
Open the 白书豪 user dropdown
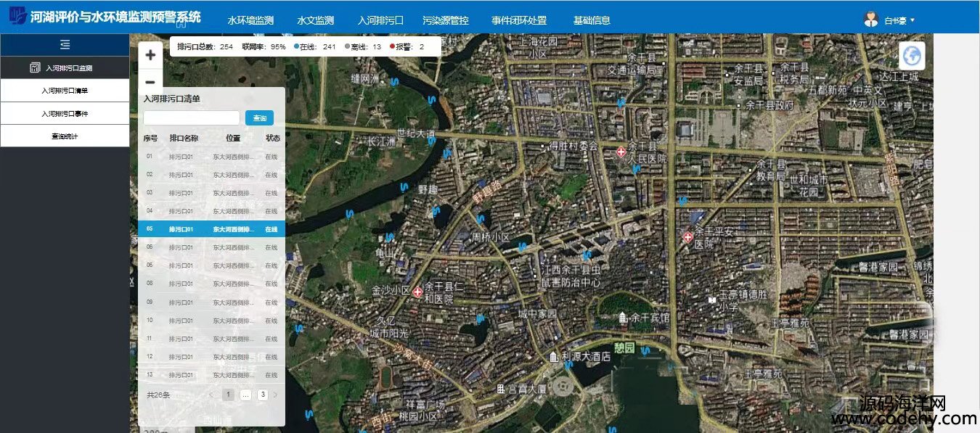(x=899, y=20)
